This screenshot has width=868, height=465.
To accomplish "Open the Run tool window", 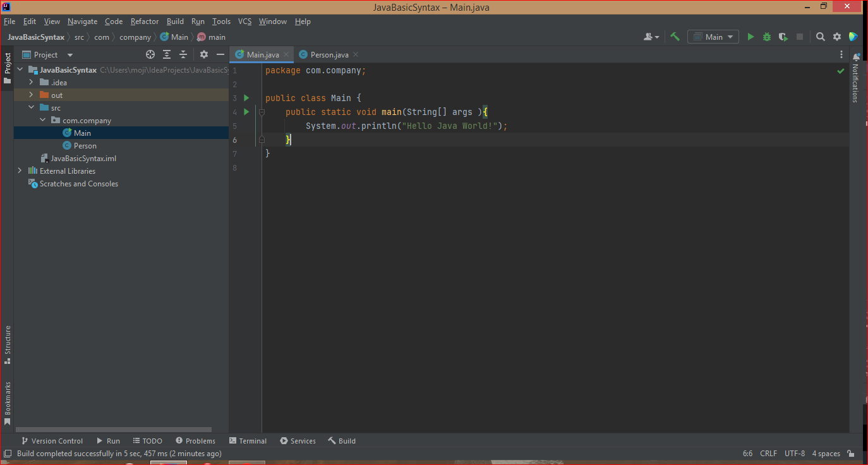I will coord(108,441).
